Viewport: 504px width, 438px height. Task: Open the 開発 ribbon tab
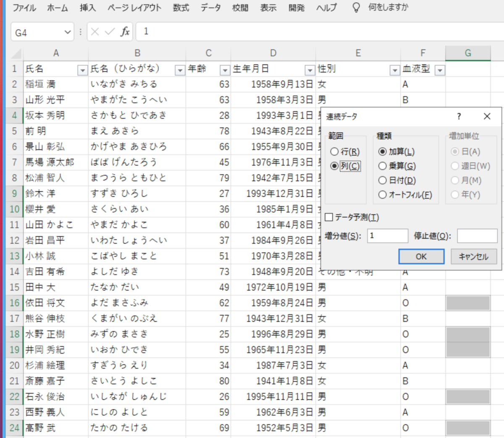point(296,8)
